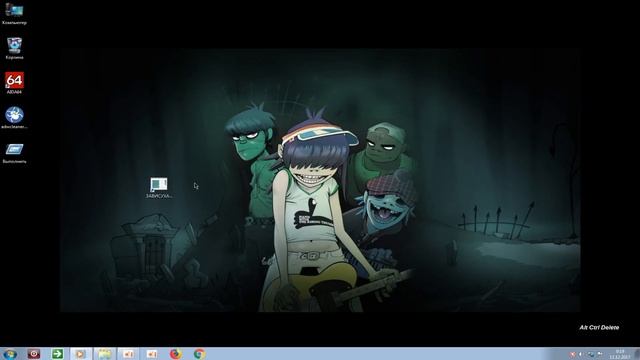Open the power tray icon

click(x=600, y=354)
